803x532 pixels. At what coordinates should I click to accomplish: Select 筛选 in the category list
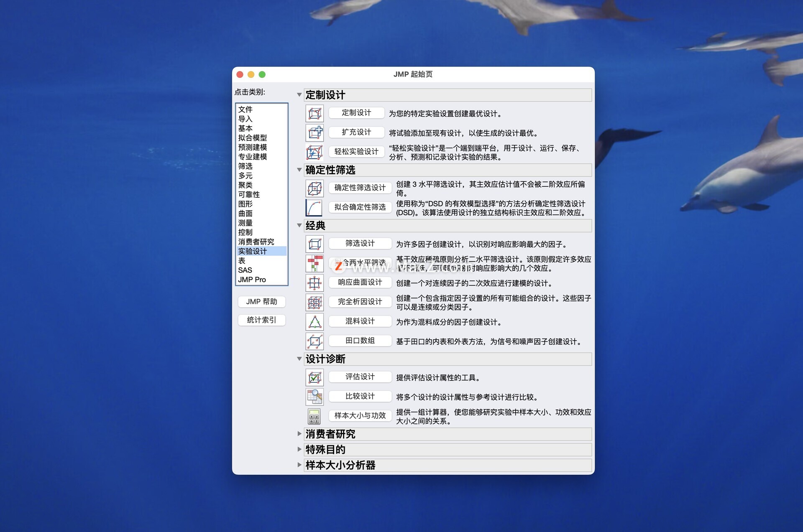262,166
